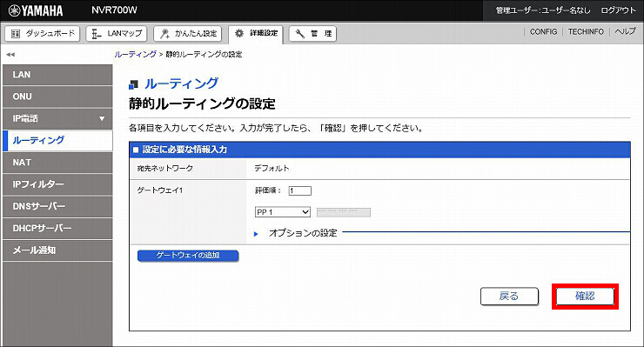Open the LAN sidebar menu
Image resolution: width=644 pixels, height=347 pixels.
click(57, 75)
